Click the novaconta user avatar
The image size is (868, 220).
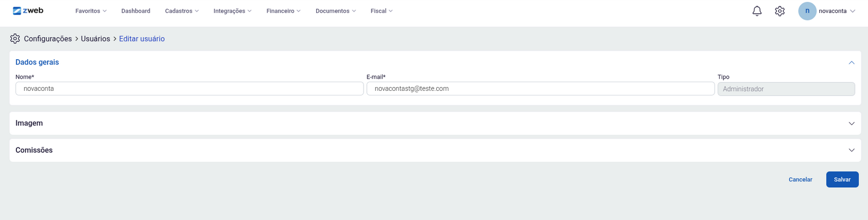pyautogui.click(x=807, y=11)
